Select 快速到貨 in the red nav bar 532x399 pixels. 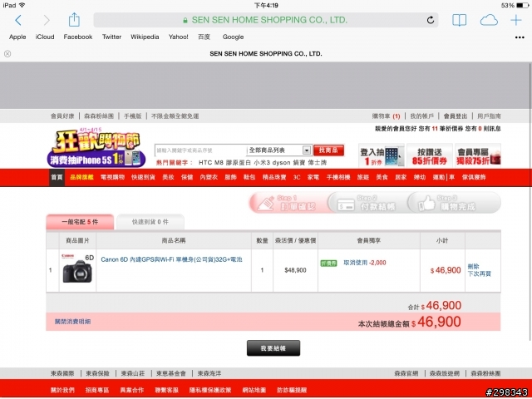pyautogui.click(x=143, y=177)
